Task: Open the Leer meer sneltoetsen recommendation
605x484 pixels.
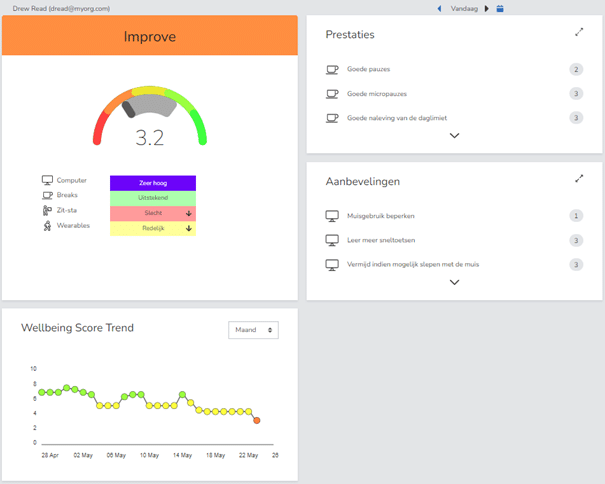Action: [x=454, y=240]
